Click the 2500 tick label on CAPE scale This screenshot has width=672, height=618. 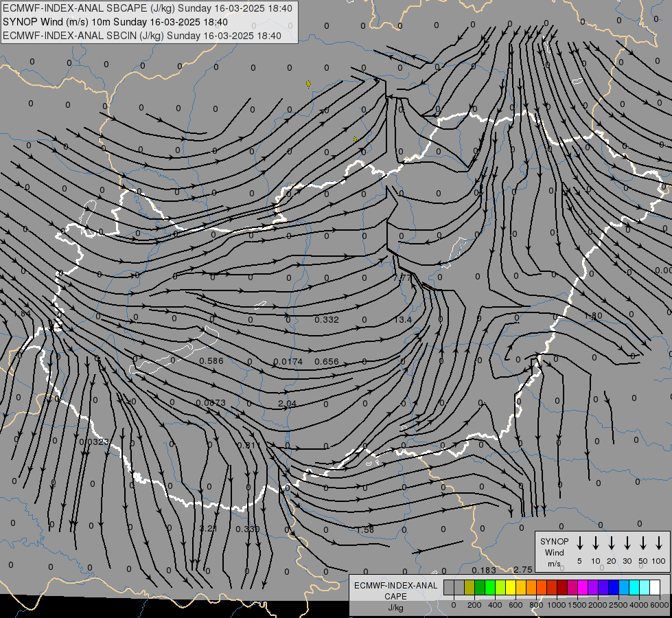[618, 605]
